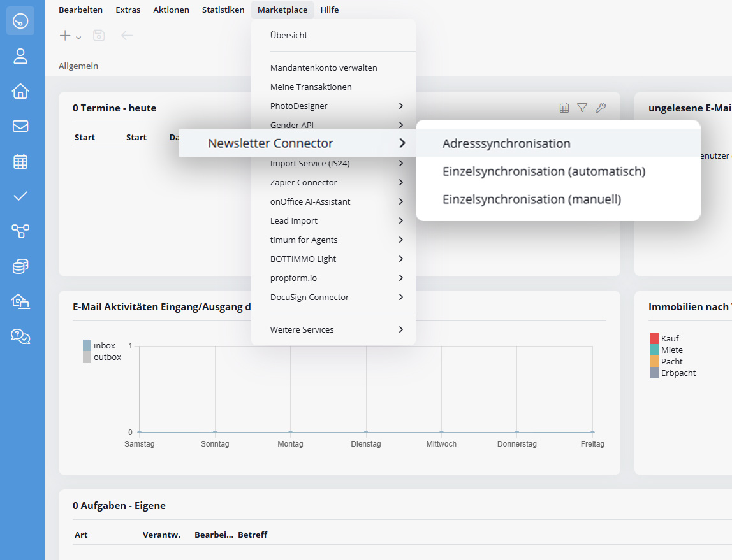Open the Statistiken menu
Screen dimensions: 732x560
(x=223, y=10)
